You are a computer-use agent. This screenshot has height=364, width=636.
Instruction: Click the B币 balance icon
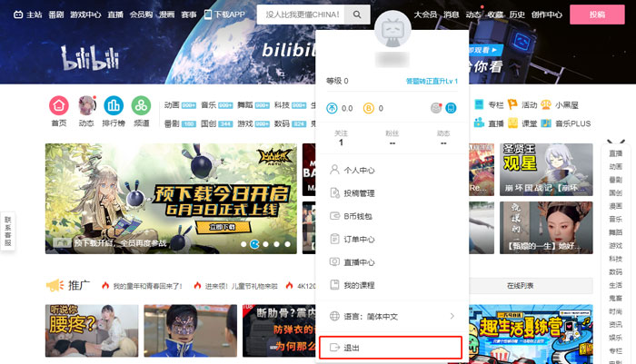click(x=368, y=108)
